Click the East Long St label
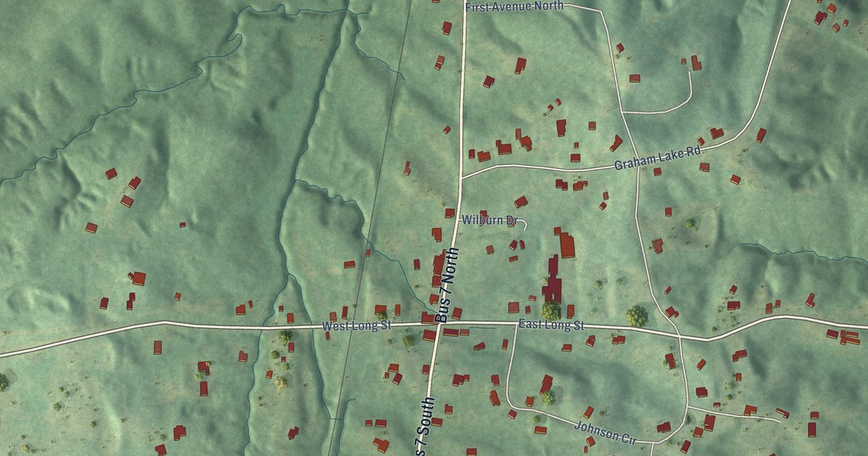868x456 pixels. click(x=551, y=326)
